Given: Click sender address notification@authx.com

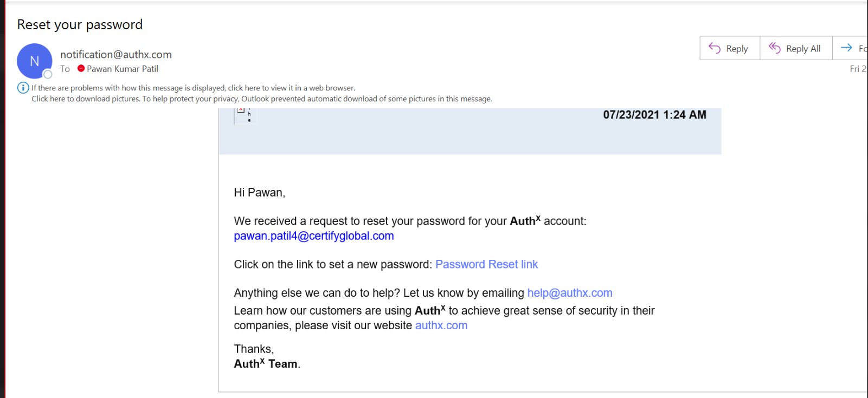Looking at the screenshot, I should [x=116, y=54].
